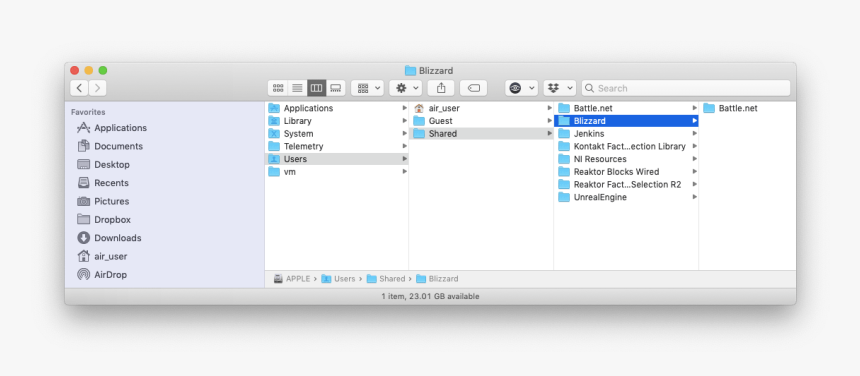Open Desktop in the sidebar

104,164
